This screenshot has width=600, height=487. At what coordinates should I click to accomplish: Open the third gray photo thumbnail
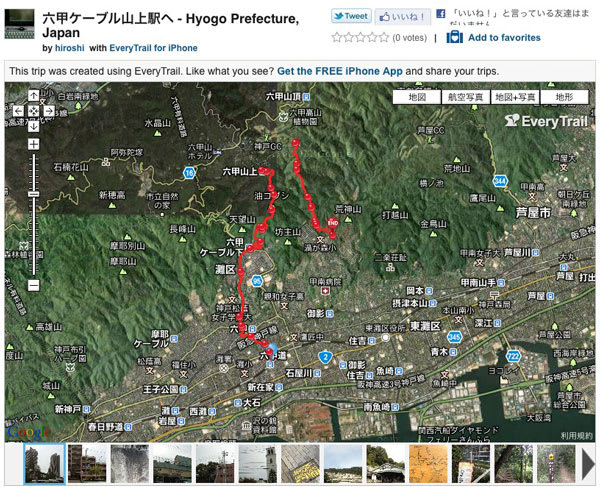coord(130,464)
